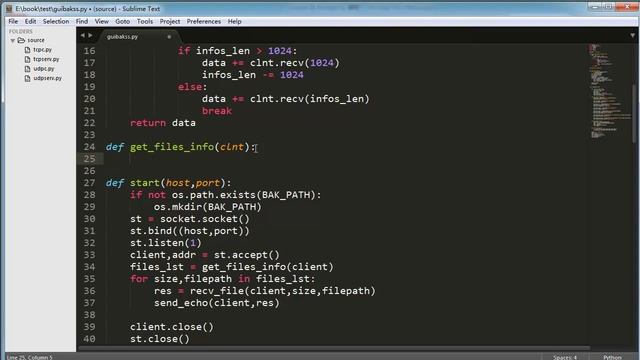Click 'st.listen(1)' on line 32
Screen dimensions: 640x360
166,243
